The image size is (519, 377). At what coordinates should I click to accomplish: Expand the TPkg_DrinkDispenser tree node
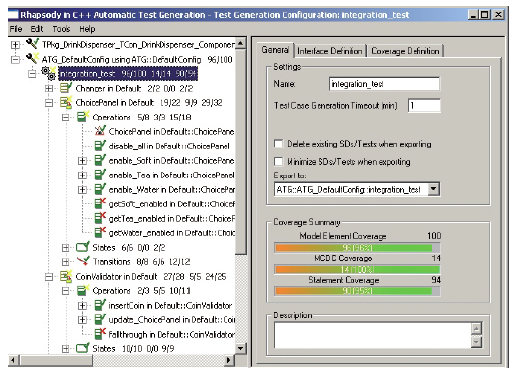tap(15, 45)
